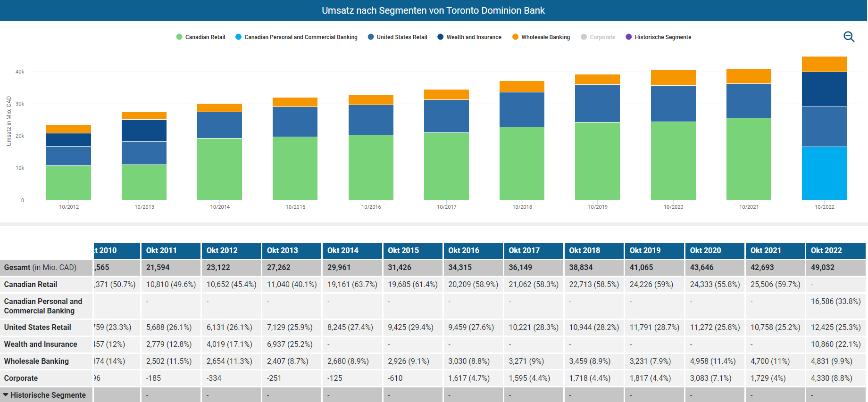
Task: Select the Okt 2014 column header
Action: point(343,251)
